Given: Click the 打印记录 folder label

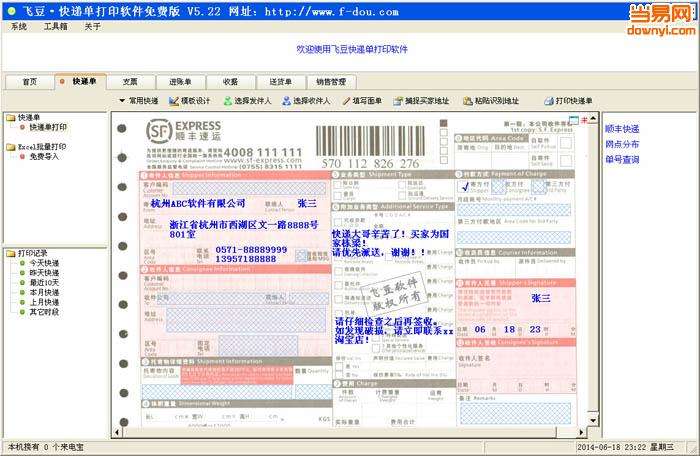Looking at the screenshot, I should tap(32, 253).
